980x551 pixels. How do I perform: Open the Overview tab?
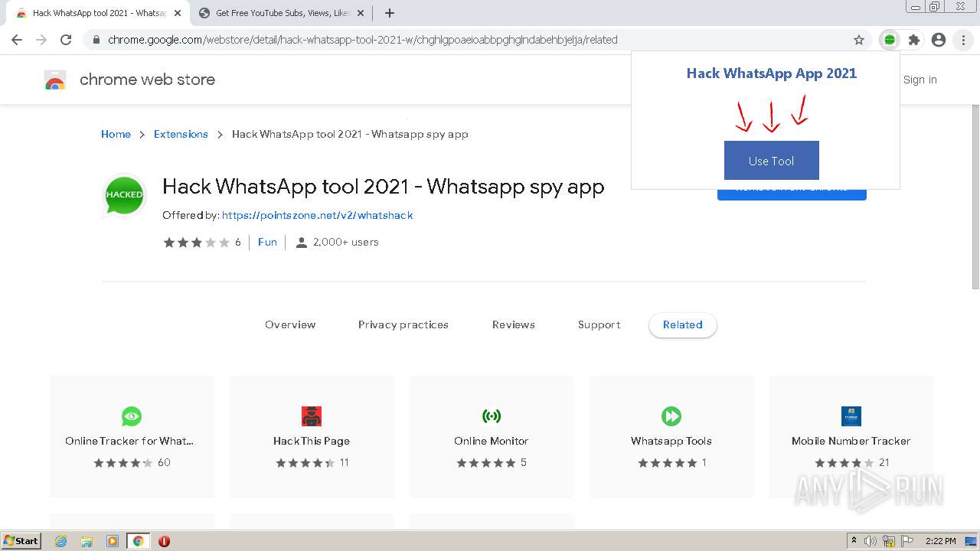point(290,324)
